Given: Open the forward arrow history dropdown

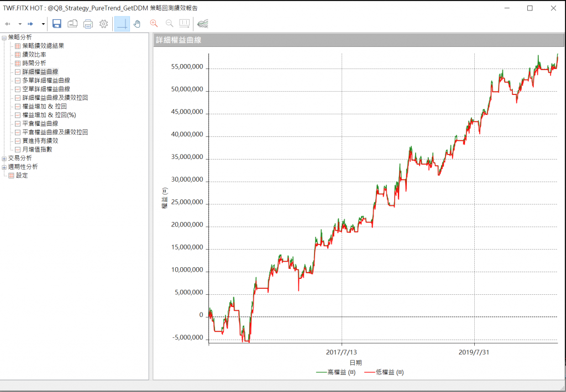Looking at the screenshot, I should click(x=43, y=24).
